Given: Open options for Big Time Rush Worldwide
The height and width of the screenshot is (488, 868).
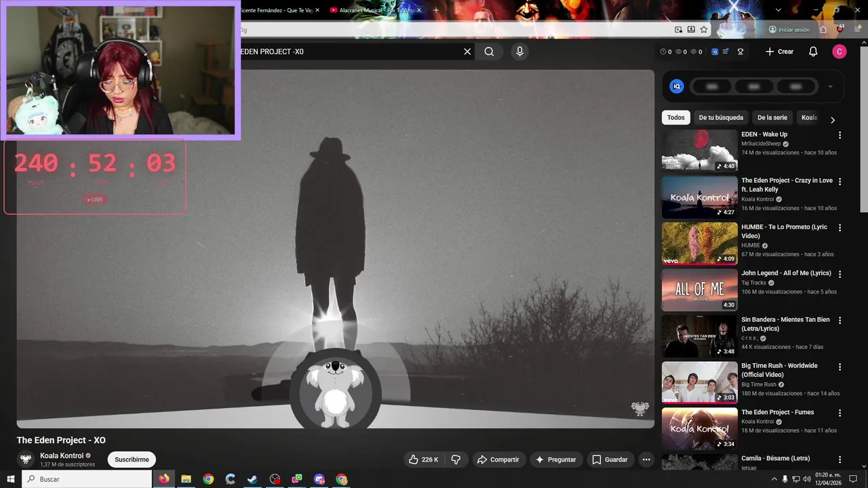Looking at the screenshot, I should [x=840, y=367].
